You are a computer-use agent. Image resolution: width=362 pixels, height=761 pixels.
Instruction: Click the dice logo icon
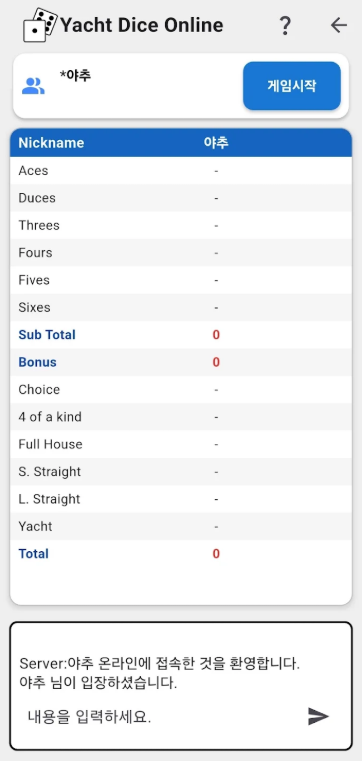point(40,25)
